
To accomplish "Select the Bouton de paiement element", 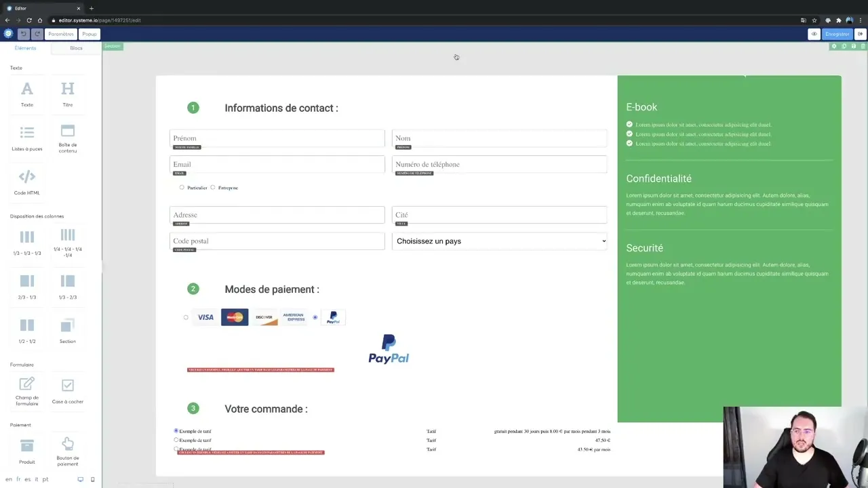I will pyautogui.click(x=67, y=449).
